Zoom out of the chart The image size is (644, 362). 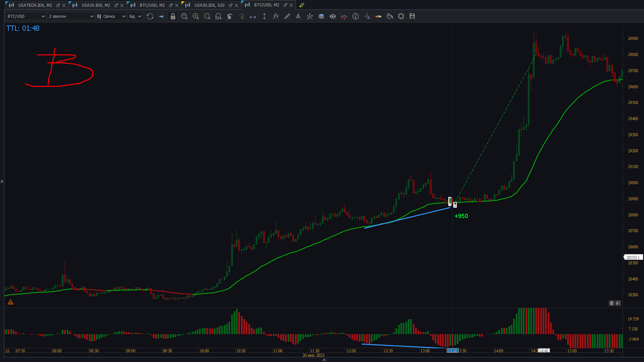(x=207, y=16)
